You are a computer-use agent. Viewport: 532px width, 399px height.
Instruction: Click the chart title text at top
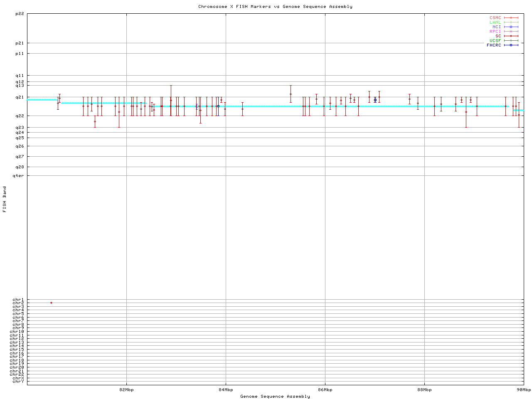click(x=275, y=7)
